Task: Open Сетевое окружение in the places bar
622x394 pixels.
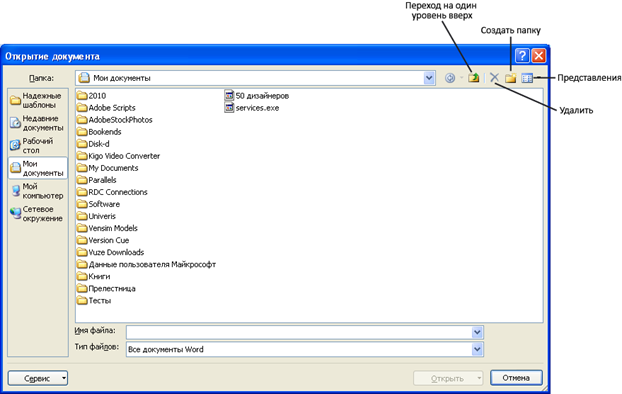Action: (x=37, y=213)
